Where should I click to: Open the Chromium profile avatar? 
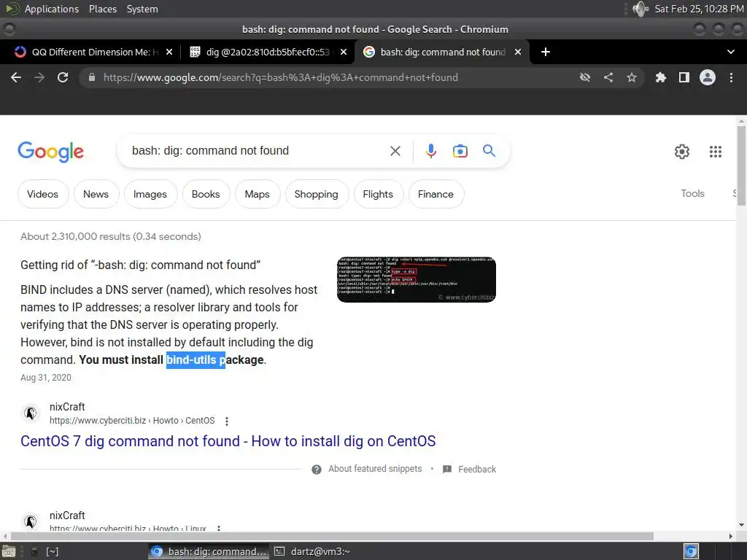click(x=708, y=77)
